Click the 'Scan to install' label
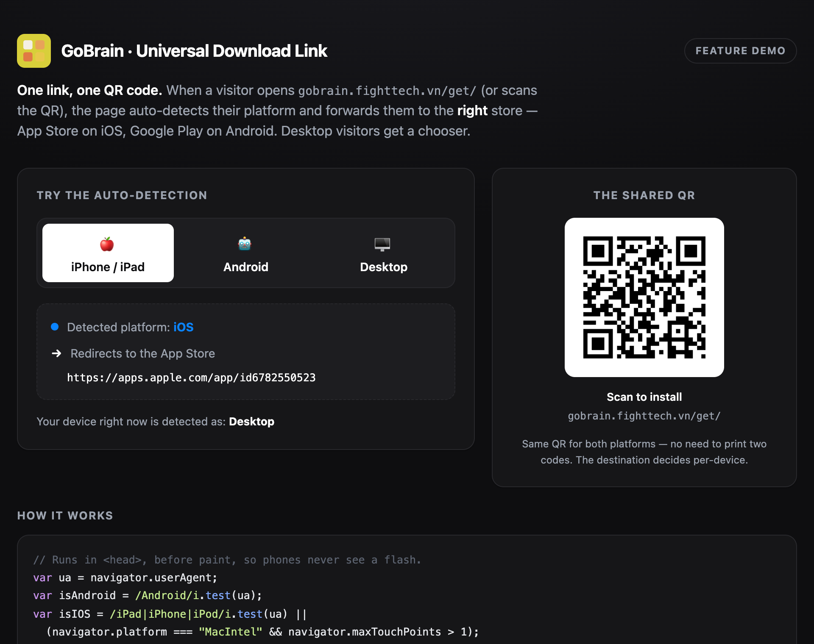 coord(644,397)
